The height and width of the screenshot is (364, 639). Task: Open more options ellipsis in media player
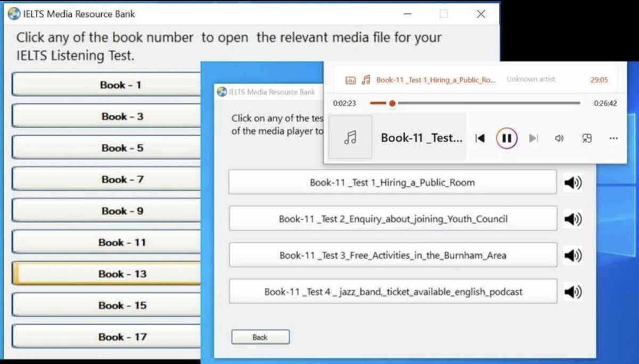point(613,138)
